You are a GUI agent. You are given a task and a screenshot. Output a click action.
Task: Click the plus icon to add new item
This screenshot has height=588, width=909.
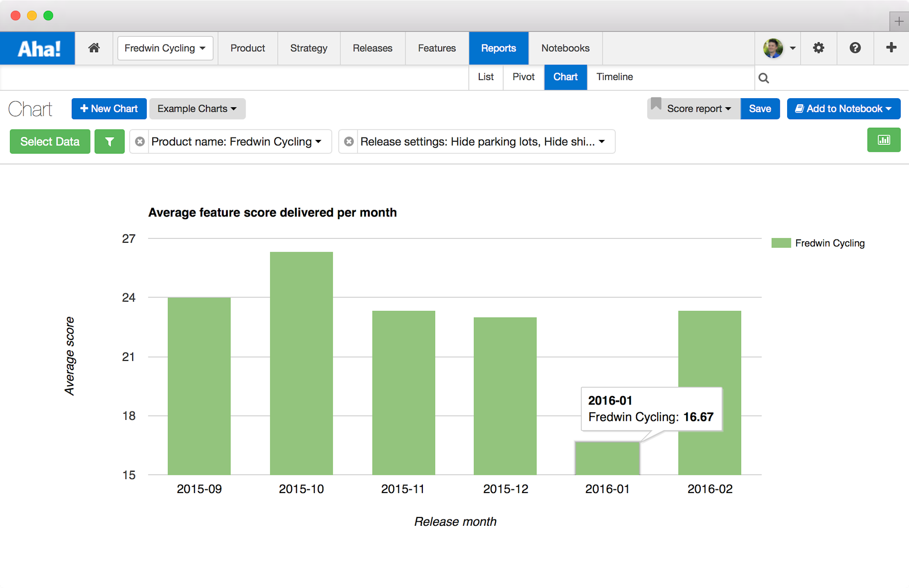(x=890, y=48)
